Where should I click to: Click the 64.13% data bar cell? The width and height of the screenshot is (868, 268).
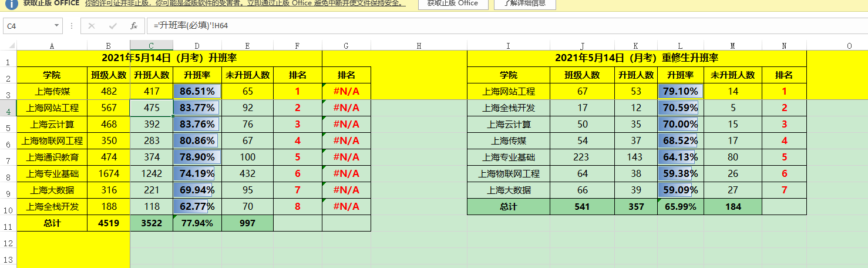click(x=681, y=158)
